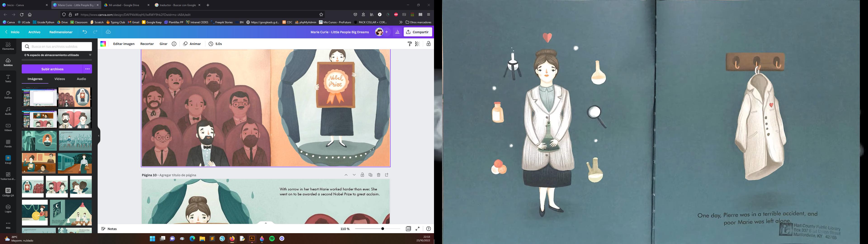Open the Notas notes panel
The height and width of the screenshot is (244, 868).
pyautogui.click(x=109, y=229)
